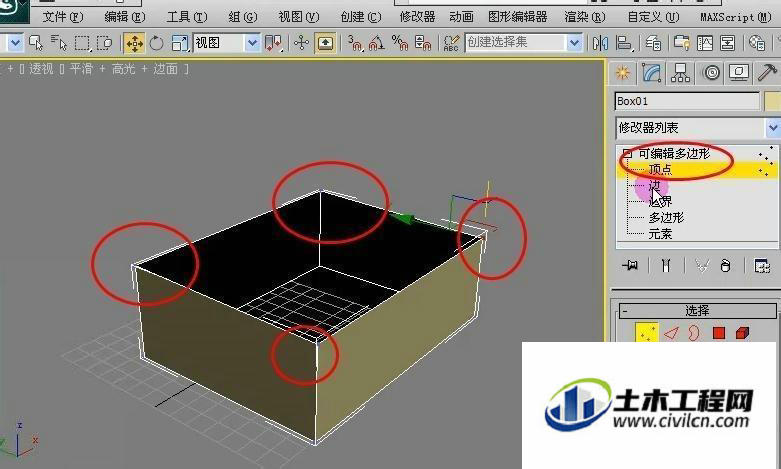Image resolution: width=781 pixels, height=469 pixels.
Task: Expand the 创建选择集 dropdown arrow
Action: [574, 43]
